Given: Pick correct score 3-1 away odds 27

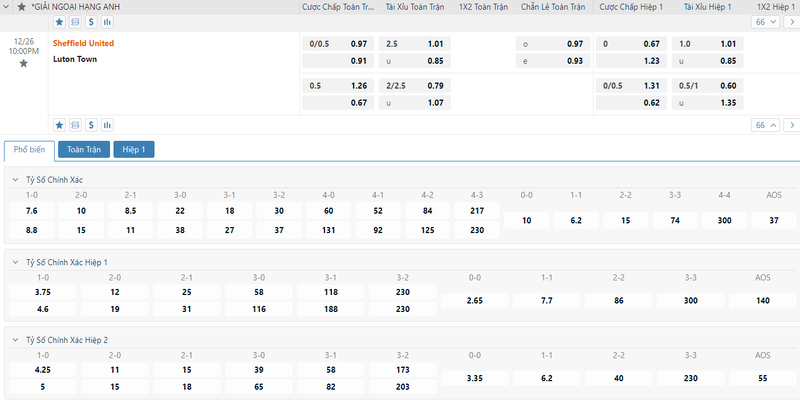Looking at the screenshot, I should tap(230, 230).
